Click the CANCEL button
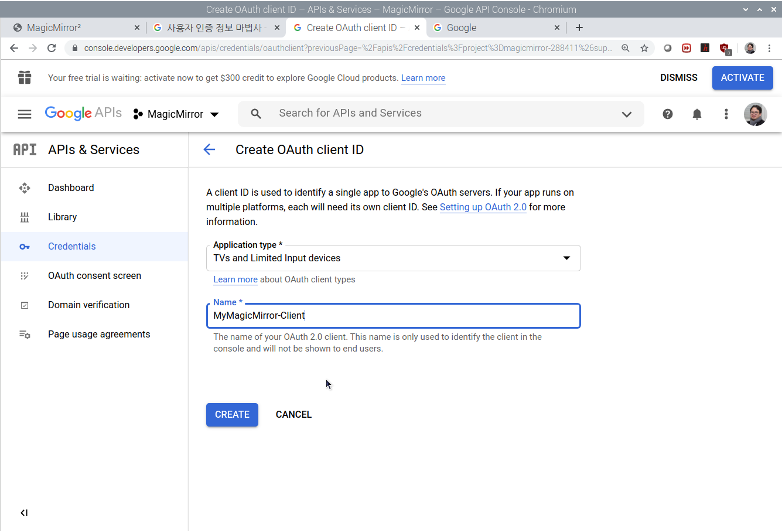 [x=293, y=414]
